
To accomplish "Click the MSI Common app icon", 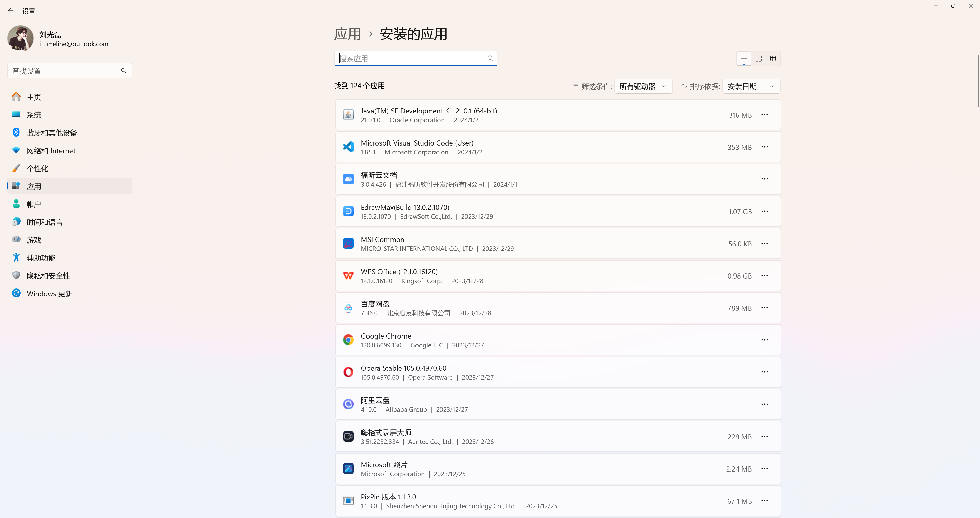I will [x=348, y=243].
